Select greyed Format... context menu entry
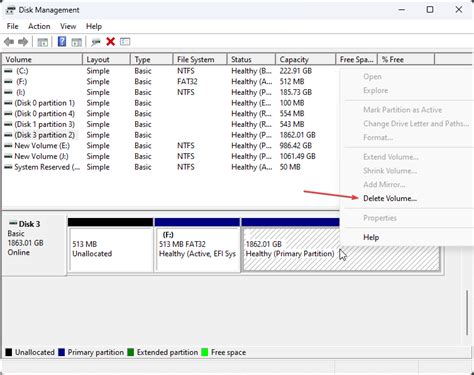 pos(378,137)
